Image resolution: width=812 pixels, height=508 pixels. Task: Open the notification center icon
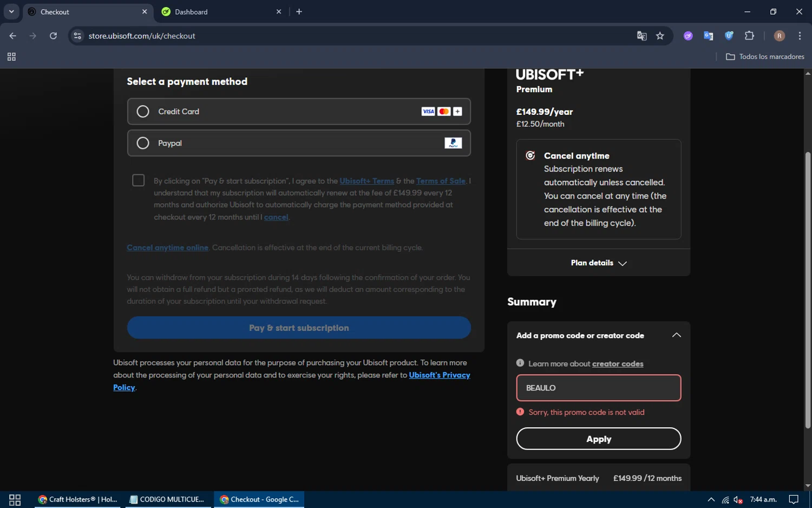[x=794, y=499]
